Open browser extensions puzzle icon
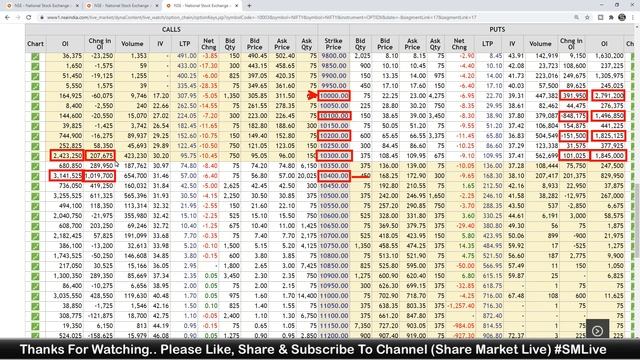This screenshot has height=360, width=640. coord(611,18)
